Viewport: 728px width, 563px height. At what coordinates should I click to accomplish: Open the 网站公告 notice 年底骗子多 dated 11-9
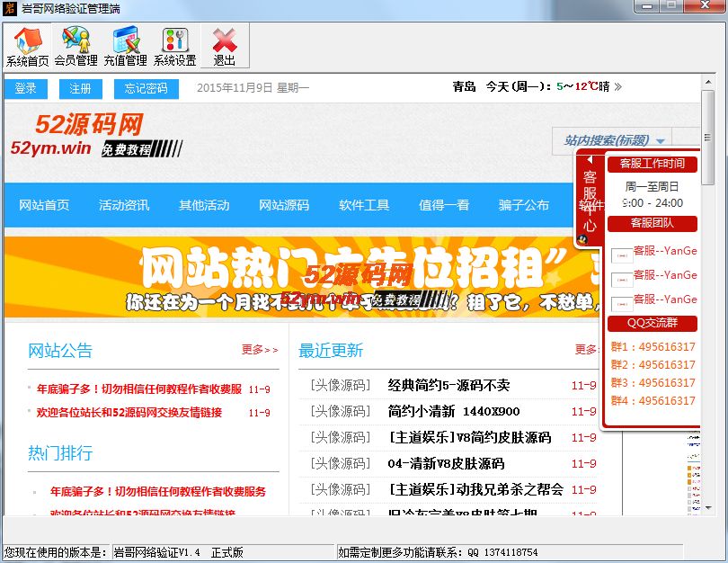[x=139, y=389]
